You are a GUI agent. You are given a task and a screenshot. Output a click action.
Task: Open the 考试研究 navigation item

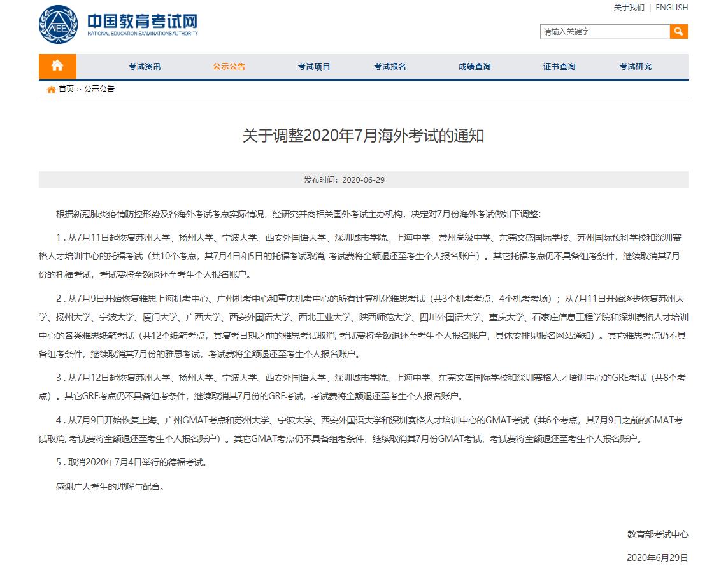point(636,67)
